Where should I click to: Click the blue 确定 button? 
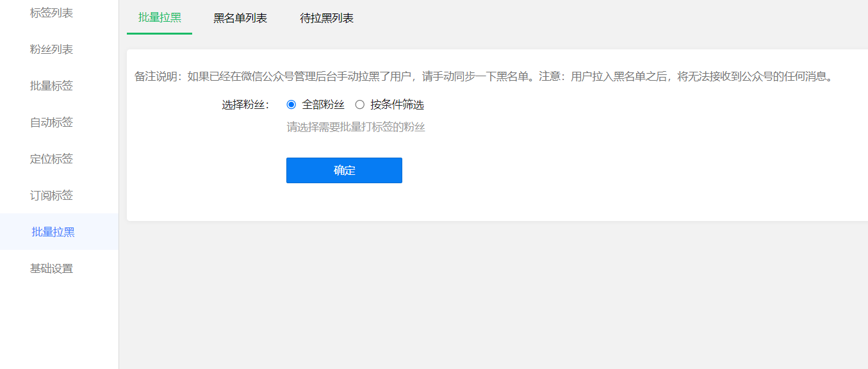(x=344, y=170)
